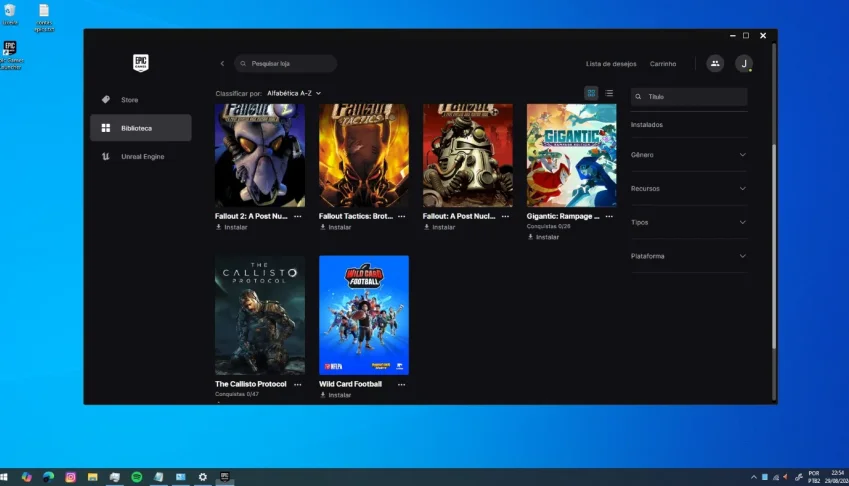Select the Gigantic: Rampage cover thumbnail
849x486 pixels.
571,155
